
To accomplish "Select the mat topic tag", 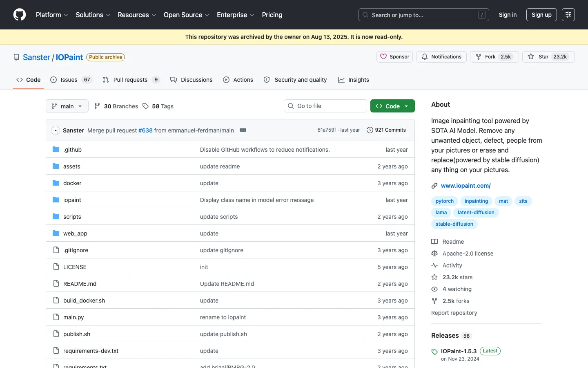I will 503,201.
